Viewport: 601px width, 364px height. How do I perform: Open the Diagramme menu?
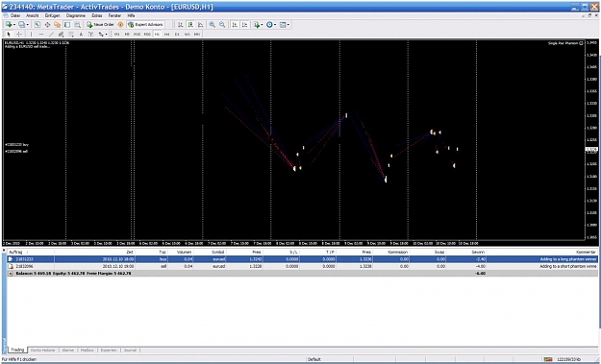(x=76, y=15)
